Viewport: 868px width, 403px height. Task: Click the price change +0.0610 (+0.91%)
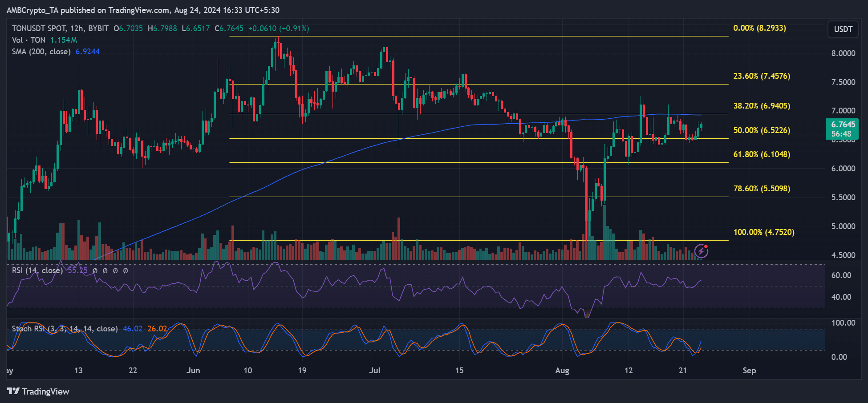pyautogui.click(x=279, y=28)
